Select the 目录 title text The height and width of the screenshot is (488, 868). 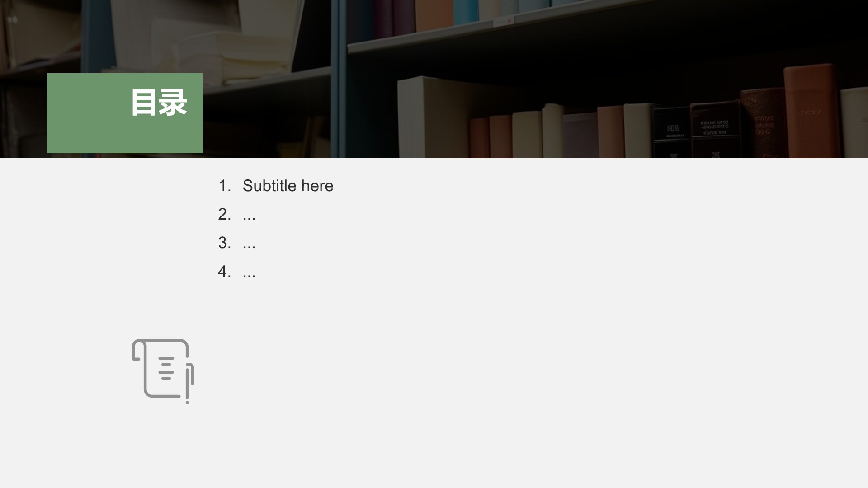click(159, 103)
